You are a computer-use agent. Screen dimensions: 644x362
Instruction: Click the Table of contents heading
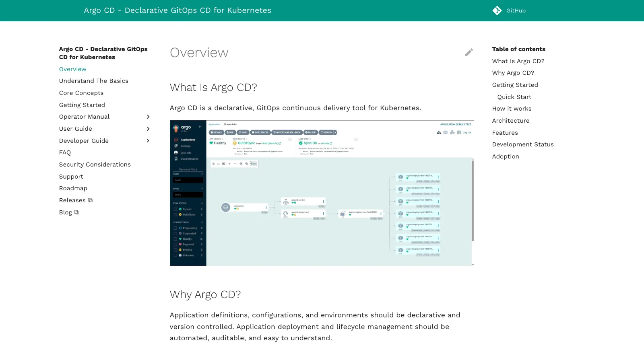(519, 49)
